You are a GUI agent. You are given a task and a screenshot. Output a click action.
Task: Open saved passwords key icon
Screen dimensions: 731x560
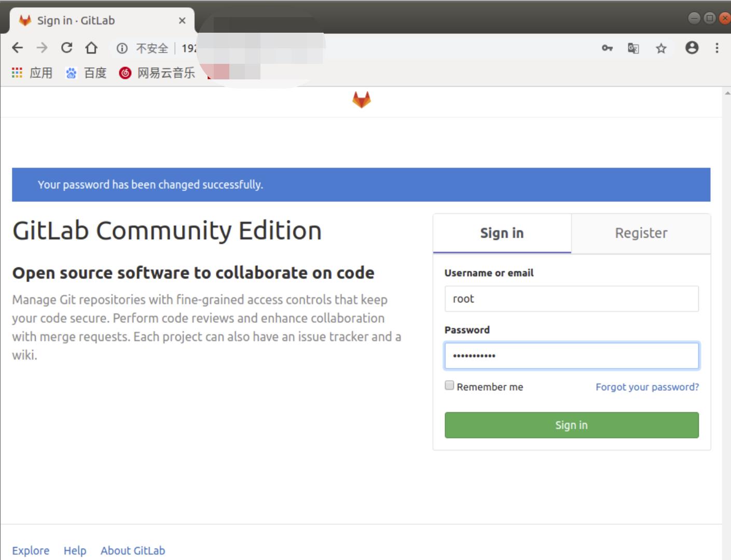607,48
